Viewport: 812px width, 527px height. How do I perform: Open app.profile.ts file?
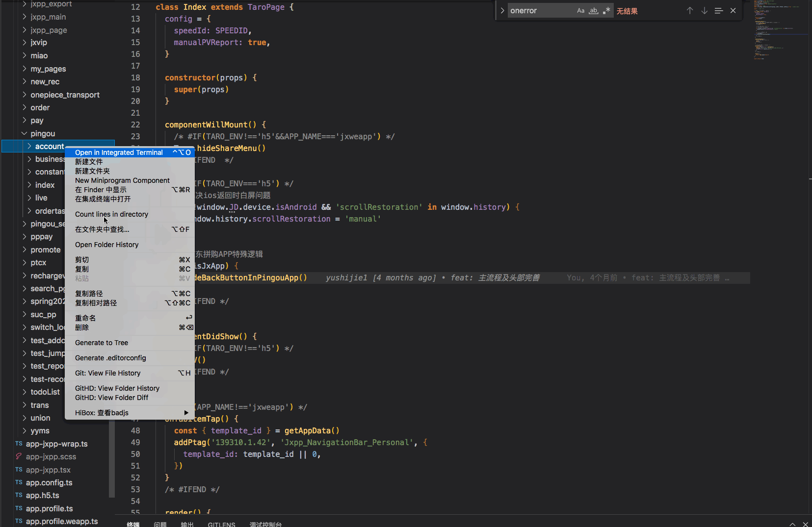[49, 509]
